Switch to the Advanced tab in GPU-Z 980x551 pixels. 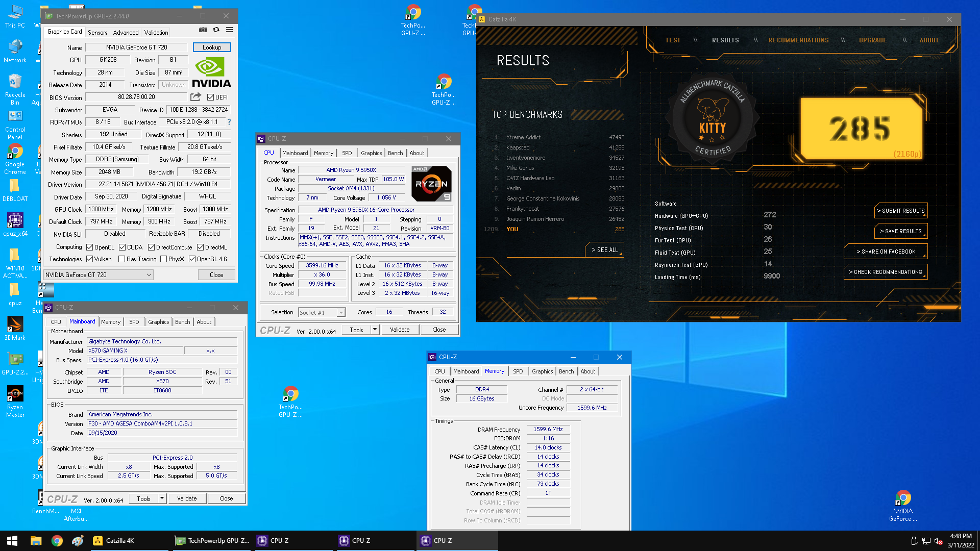click(x=126, y=32)
